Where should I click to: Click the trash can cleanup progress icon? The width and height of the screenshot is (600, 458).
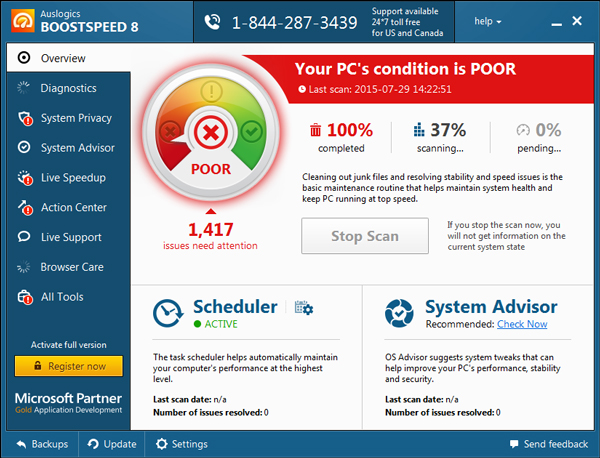315,130
